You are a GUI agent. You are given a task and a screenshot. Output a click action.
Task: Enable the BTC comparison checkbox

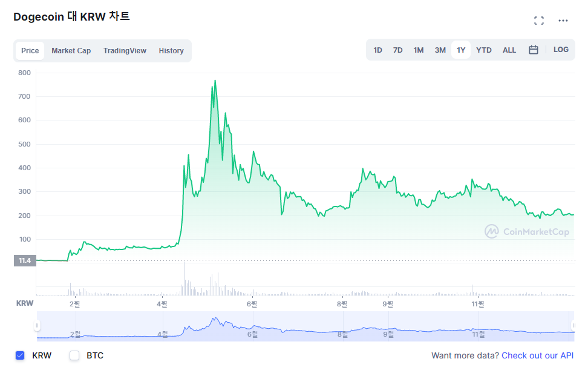pos(74,355)
